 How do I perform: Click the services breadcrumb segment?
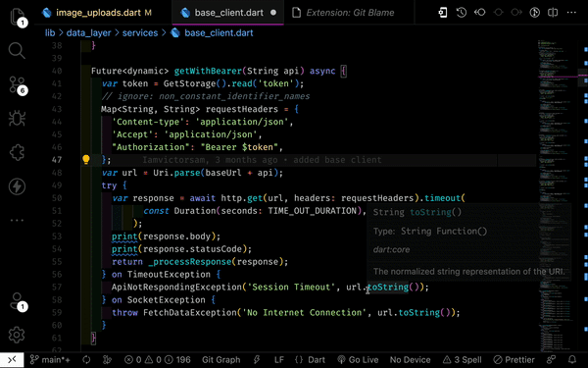[140, 33]
